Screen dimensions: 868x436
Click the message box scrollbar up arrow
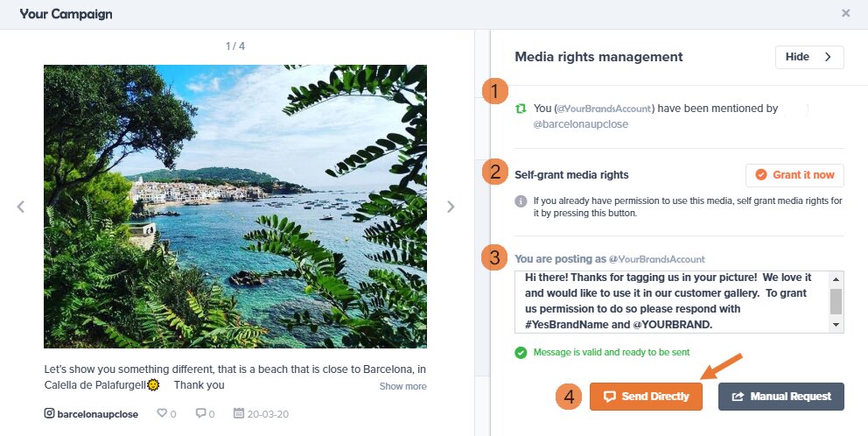836,277
